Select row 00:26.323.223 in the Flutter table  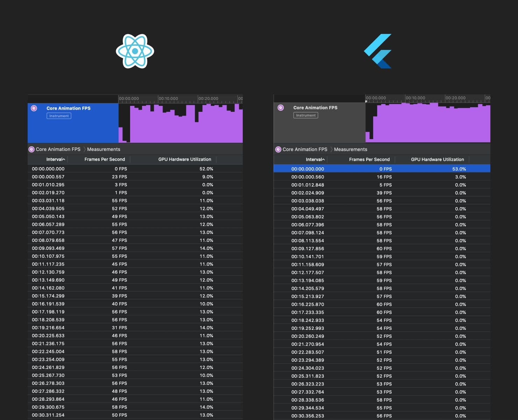pyautogui.click(x=382, y=384)
